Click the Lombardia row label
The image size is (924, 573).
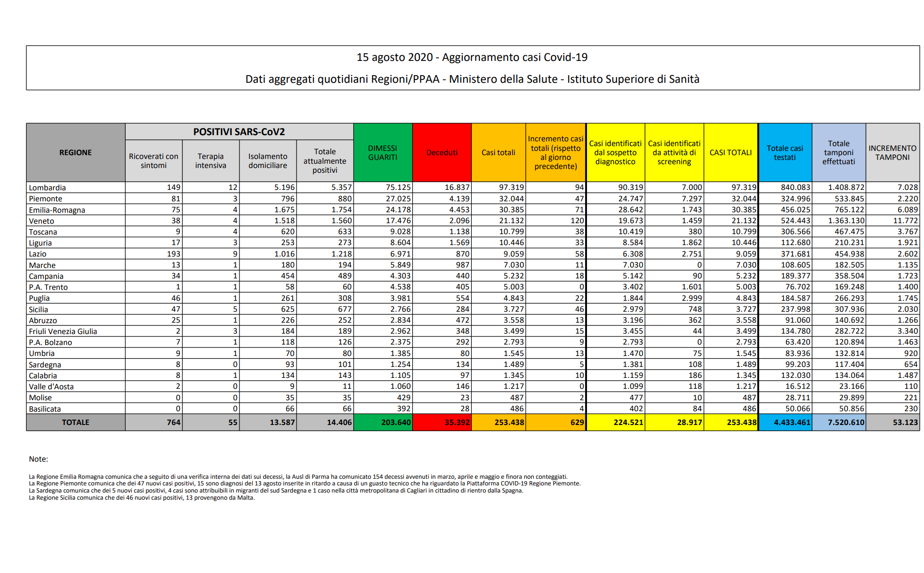[47, 188]
